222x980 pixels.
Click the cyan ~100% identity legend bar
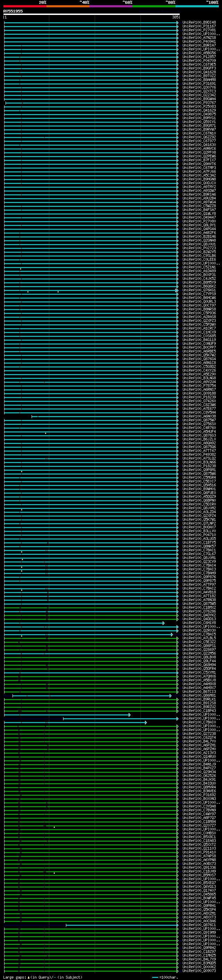tap(197, 6)
